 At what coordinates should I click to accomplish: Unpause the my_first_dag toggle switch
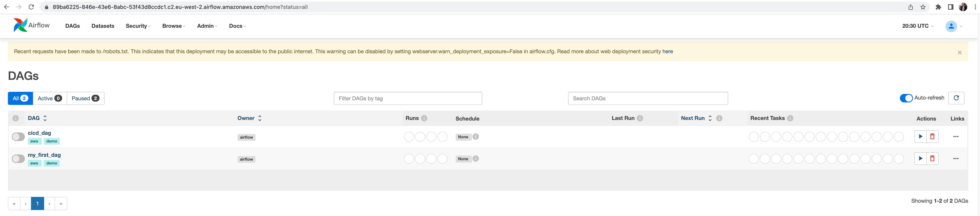coord(18,159)
